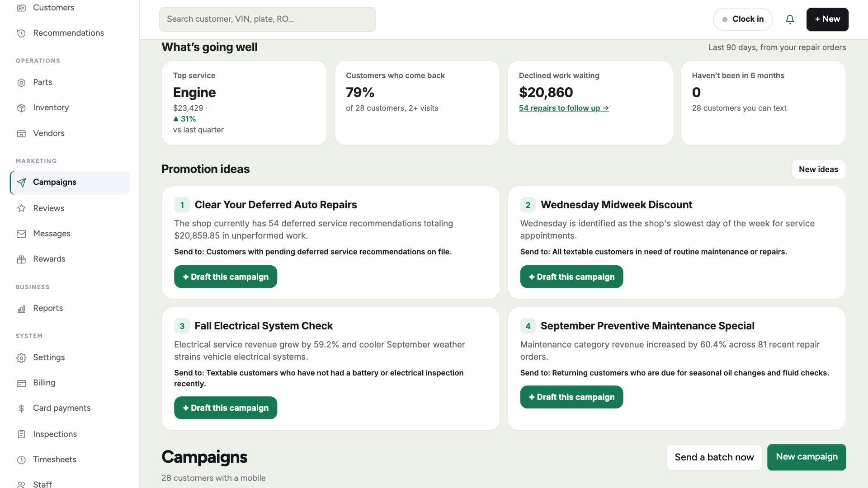The image size is (868, 488).
Task: Toggle the Clock in status button
Action: point(743,19)
